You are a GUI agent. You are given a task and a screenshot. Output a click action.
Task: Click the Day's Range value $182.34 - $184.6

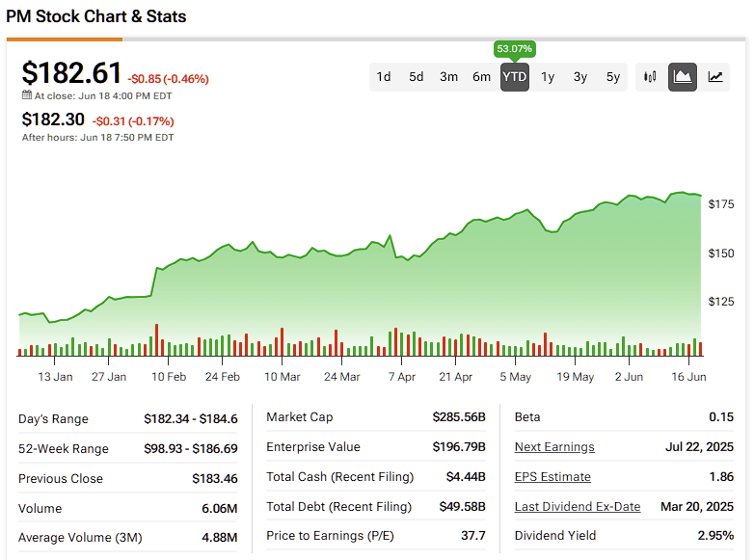click(x=191, y=419)
